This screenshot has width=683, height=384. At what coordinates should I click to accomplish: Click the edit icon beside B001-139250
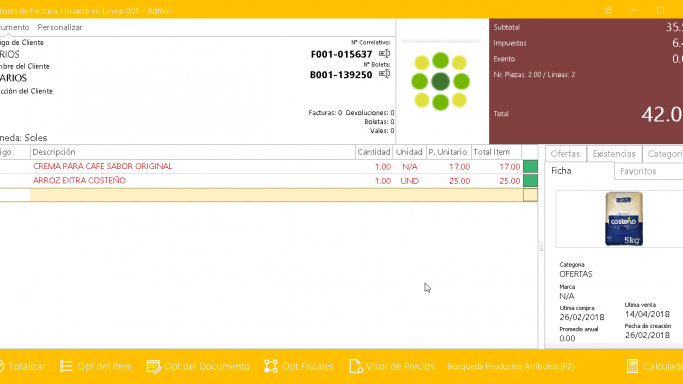(384, 74)
